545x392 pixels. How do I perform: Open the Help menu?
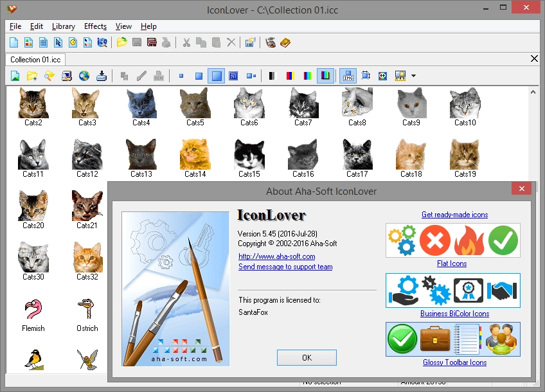coord(148,26)
